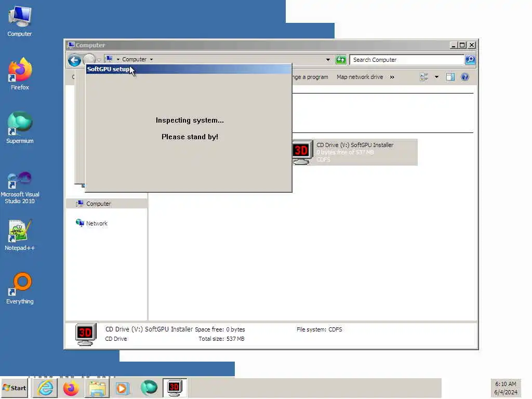Click "File system: CDFS" text
532x399 pixels.
(320, 329)
